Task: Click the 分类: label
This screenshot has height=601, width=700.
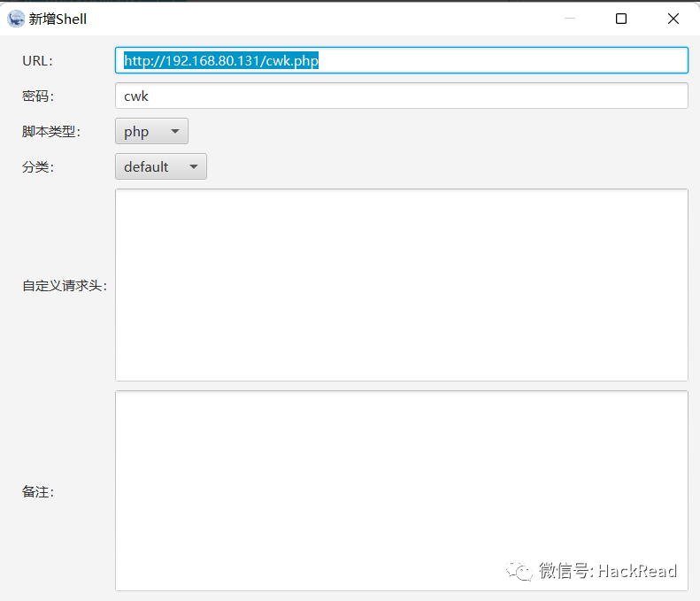Action: (x=38, y=167)
